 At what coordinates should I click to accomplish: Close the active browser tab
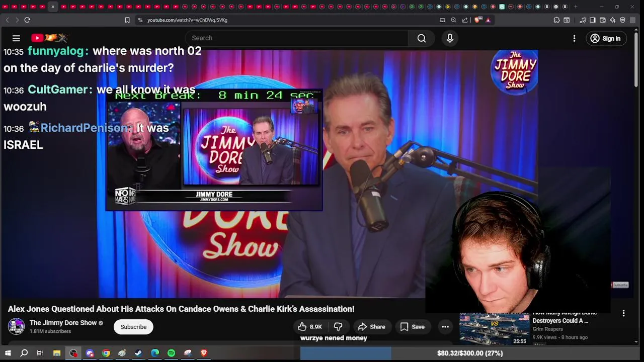click(x=53, y=7)
